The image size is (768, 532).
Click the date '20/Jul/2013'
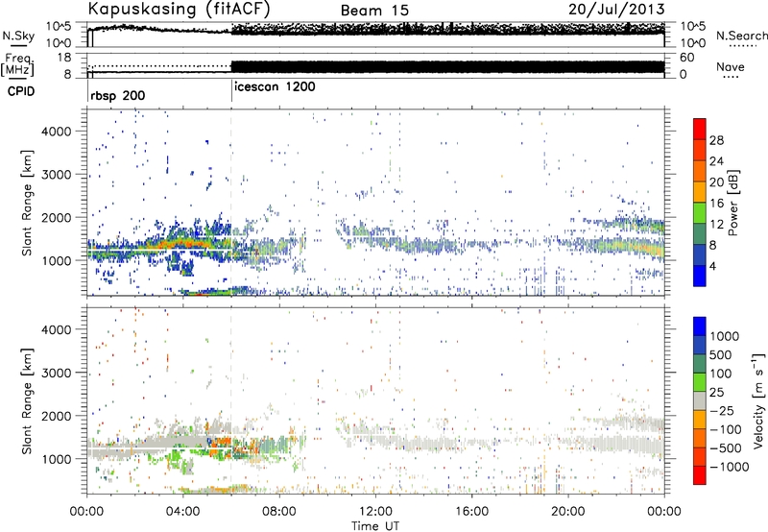(x=616, y=10)
